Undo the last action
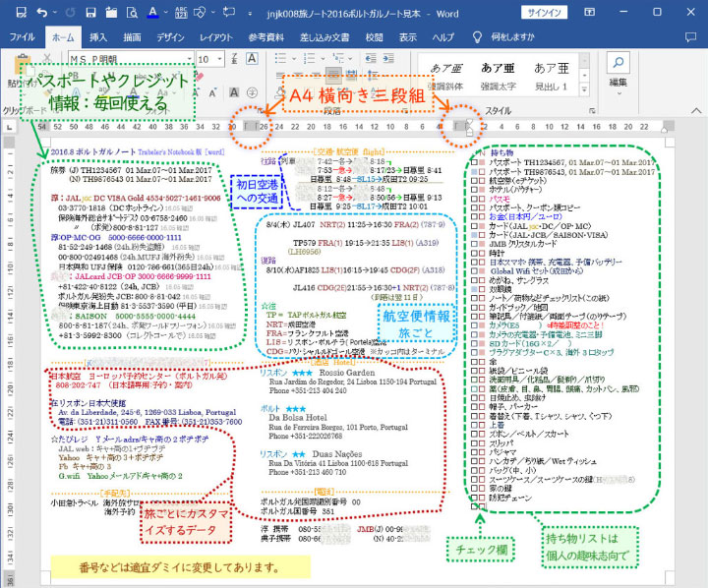 click(40, 14)
